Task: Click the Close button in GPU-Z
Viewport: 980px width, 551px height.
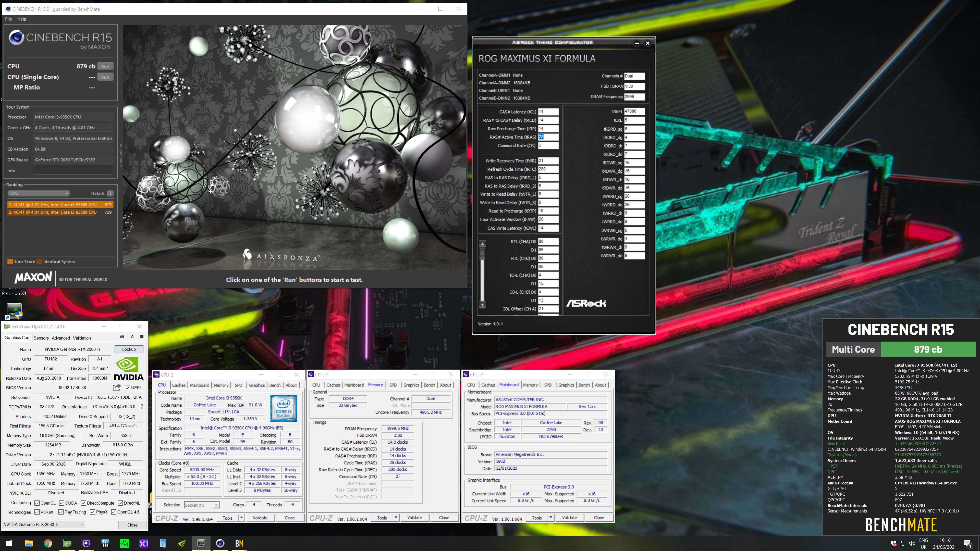Action: [x=132, y=525]
